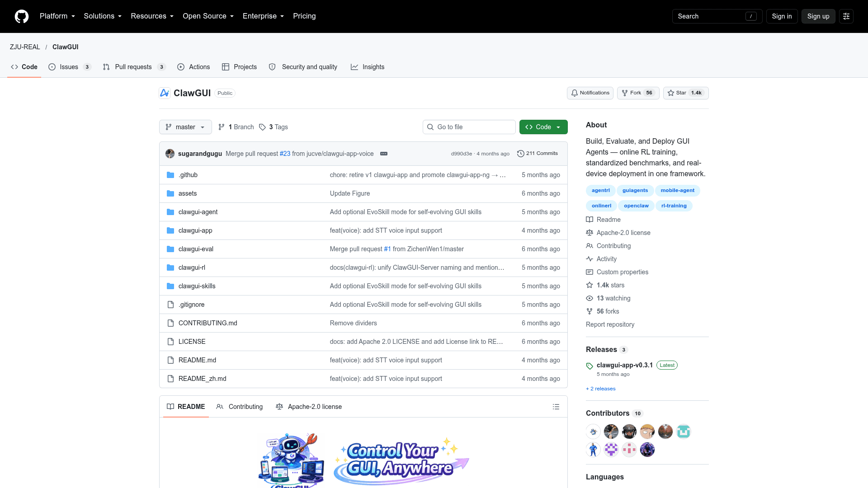Click the first contributor avatar
The image size is (868, 488).
tap(593, 432)
